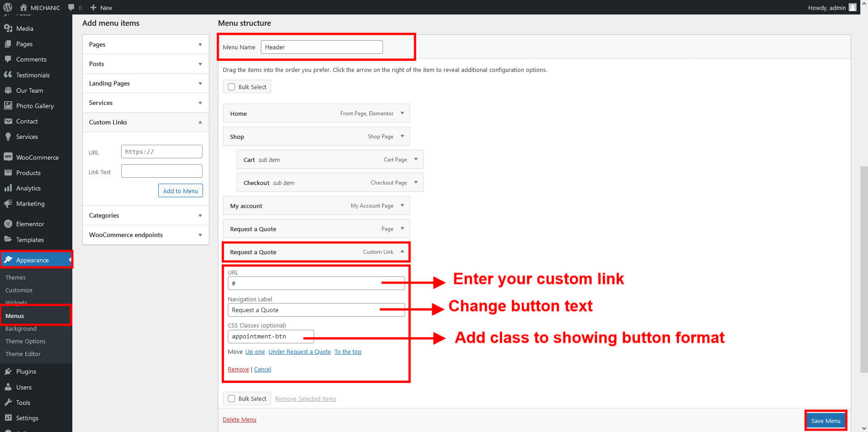The image size is (868, 432).
Task: Click the Marketing megaphone icon
Action: (x=8, y=204)
